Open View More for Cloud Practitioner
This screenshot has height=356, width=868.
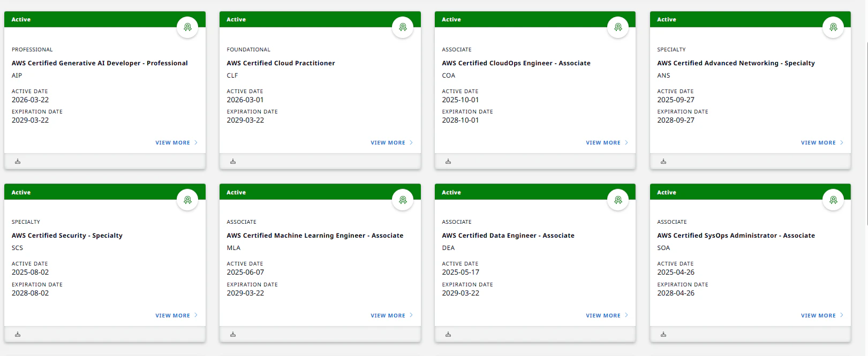[392, 143]
